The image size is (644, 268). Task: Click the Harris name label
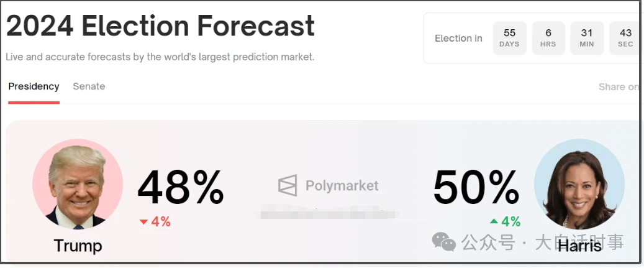click(x=579, y=246)
